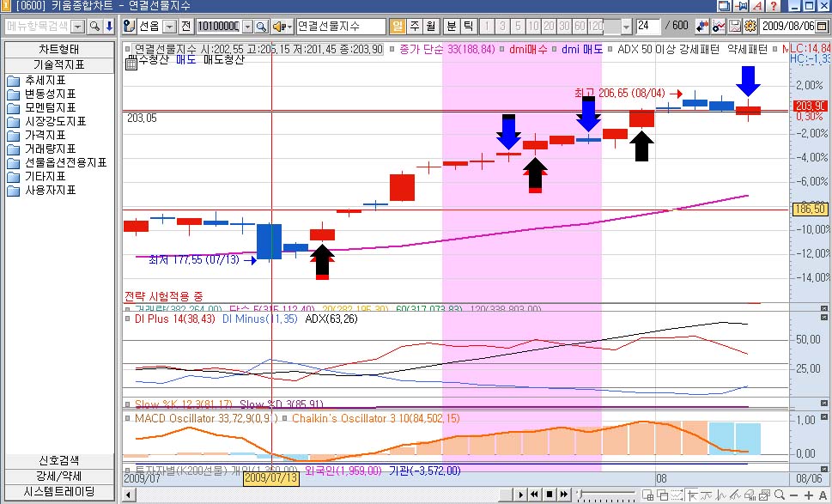Click the gear settings icon in the top toolbar
This screenshot has width=832, height=504.
(750, 27)
